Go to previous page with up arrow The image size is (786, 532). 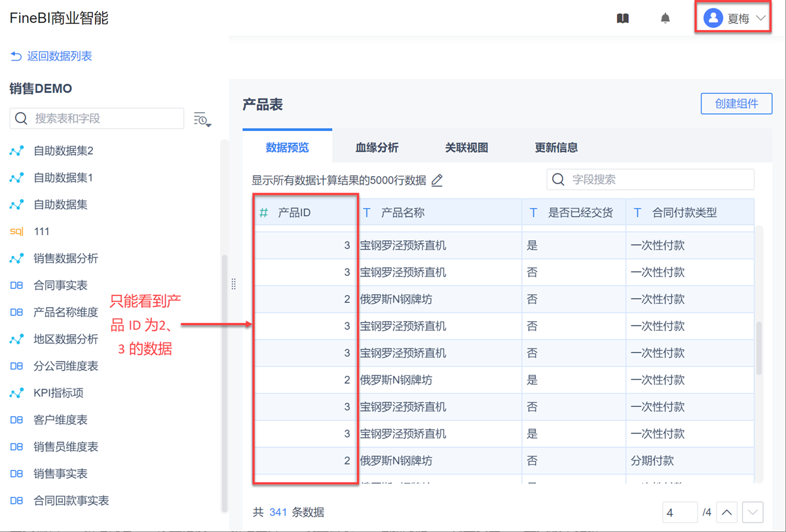pyautogui.click(x=727, y=512)
